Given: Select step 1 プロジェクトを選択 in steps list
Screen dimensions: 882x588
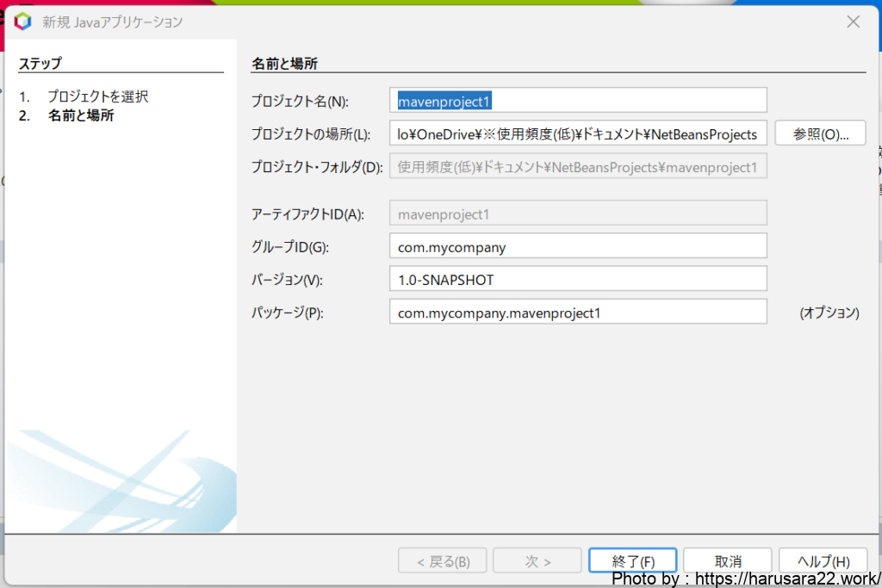Looking at the screenshot, I should pos(96,96).
